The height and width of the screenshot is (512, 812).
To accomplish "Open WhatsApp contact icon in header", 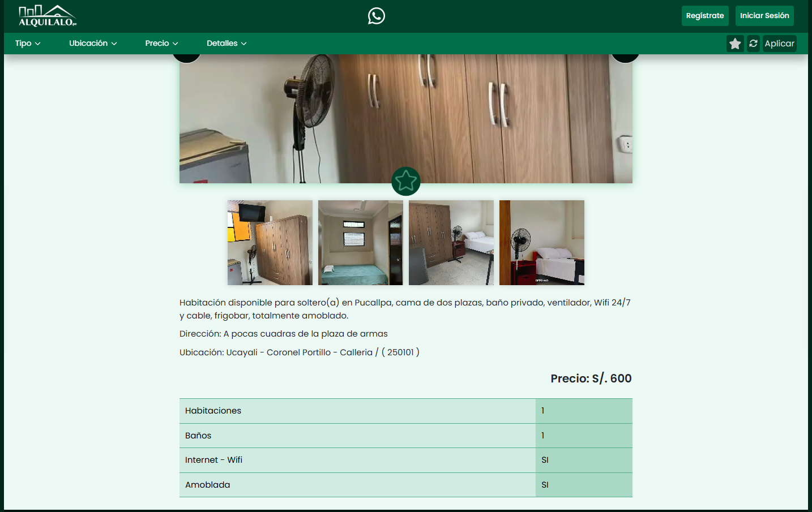I will (x=375, y=16).
